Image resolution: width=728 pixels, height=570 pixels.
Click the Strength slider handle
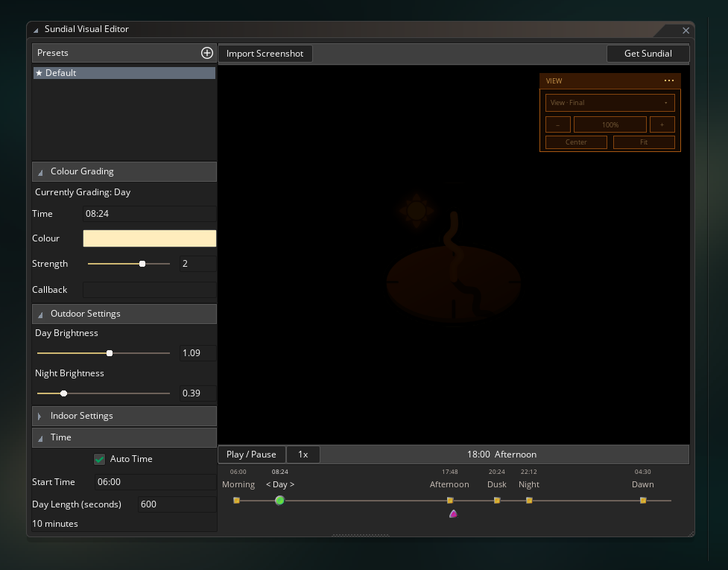click(x=142, y=264)
